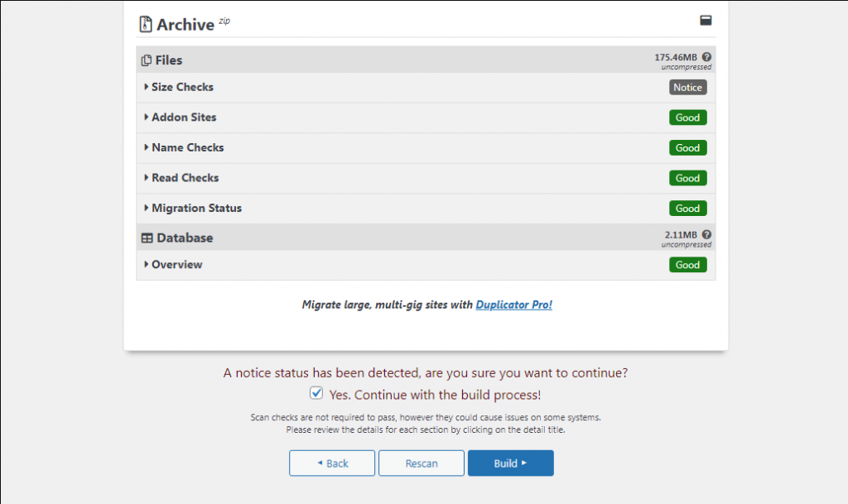Click the Good badge for Database Overview
Image resolution: width=848 pixels, height=504 pixels.
coord(687,265)
